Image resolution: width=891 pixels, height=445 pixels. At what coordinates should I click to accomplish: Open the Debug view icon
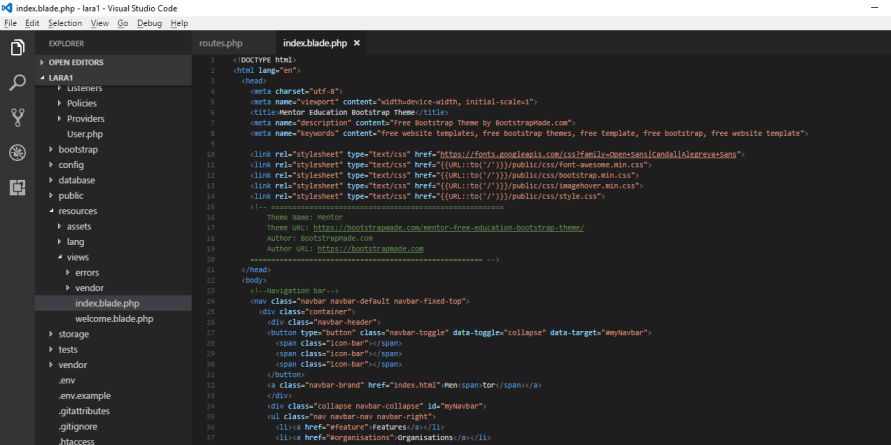pos(16,155)
